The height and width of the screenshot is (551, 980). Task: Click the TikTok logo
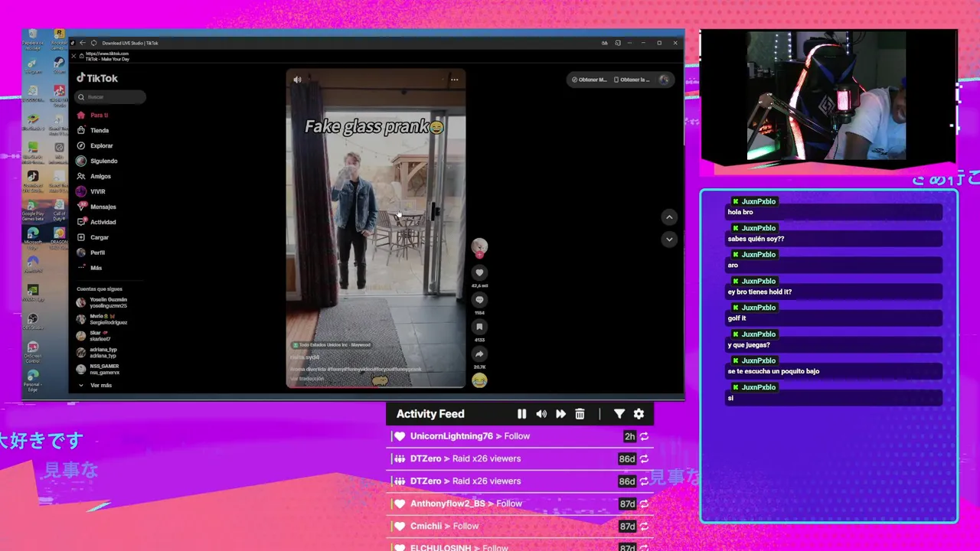[x=97, y=78]
